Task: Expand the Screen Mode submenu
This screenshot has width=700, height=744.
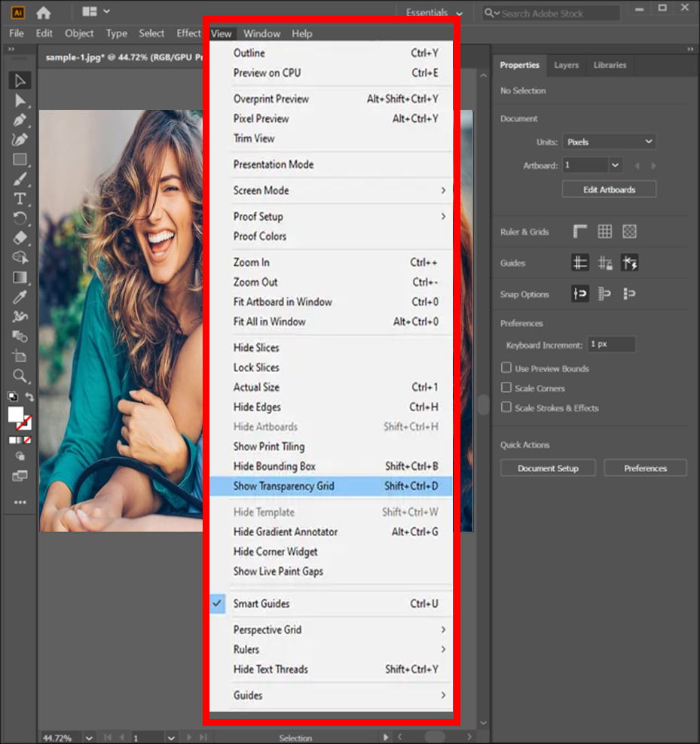Action: [331, 191]
